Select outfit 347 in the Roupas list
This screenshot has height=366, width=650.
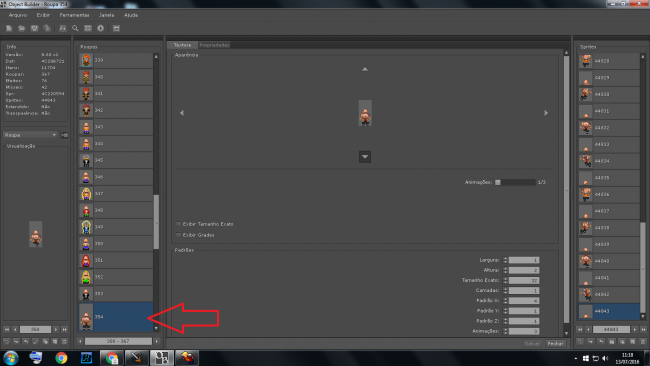coord(116,194)
